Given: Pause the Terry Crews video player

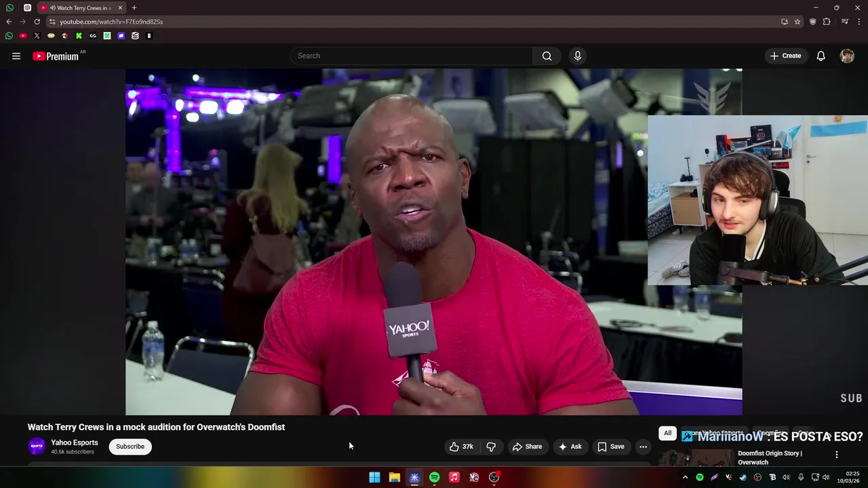Looking at the screenshot, I should (x=434, y=241).
